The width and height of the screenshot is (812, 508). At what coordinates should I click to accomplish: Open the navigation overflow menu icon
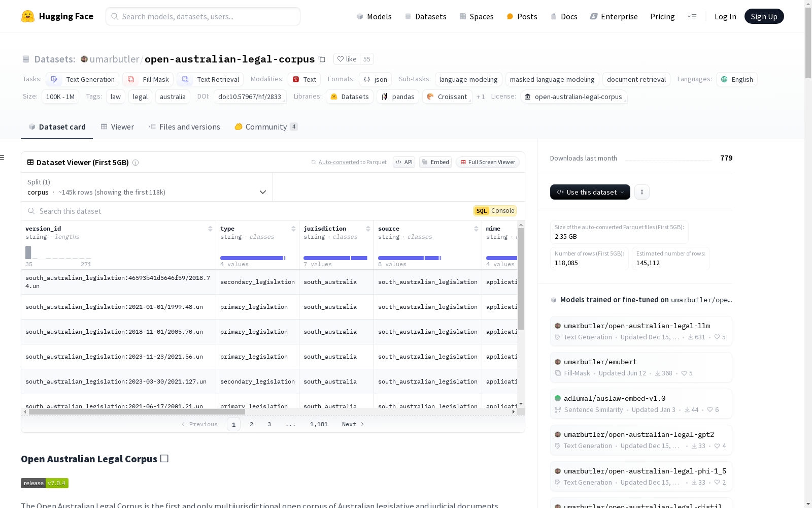click(692, 16)
